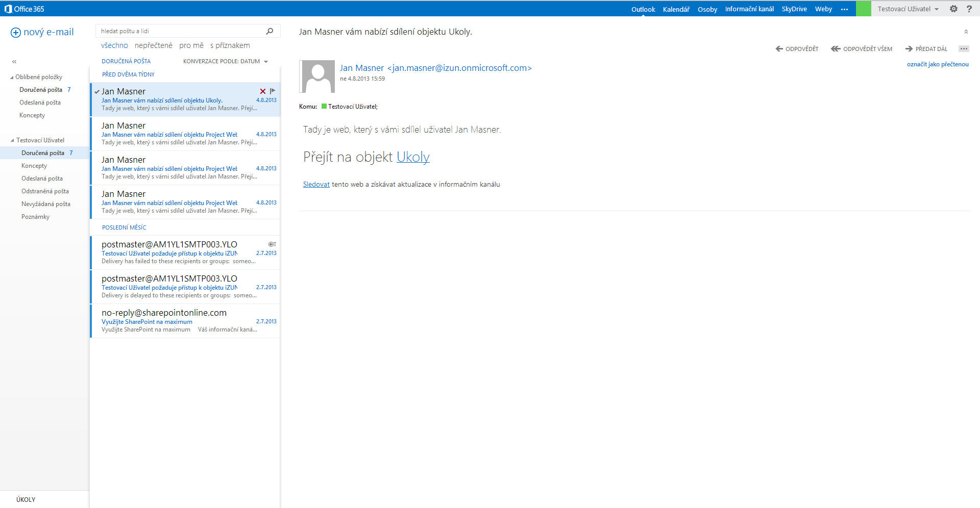Switch to Kalendář in top navigation
The height and width of the screenshot is (508, 980).
pyautogui.click(x=676, y=9)
